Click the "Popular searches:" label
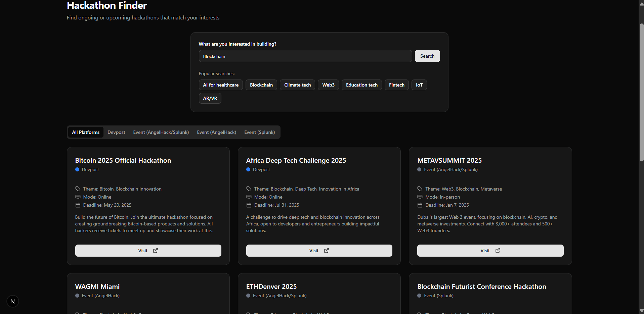 click(x=217, y=73)
